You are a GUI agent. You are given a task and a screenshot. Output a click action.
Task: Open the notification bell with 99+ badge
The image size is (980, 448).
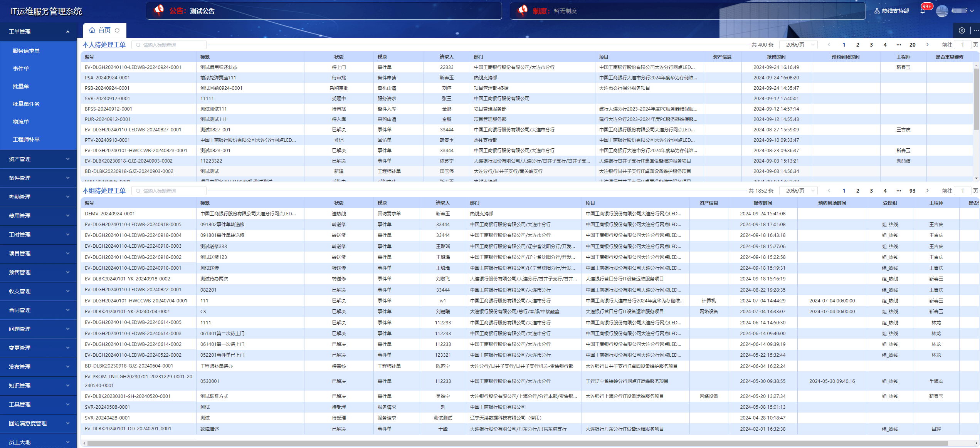click(923, 11)
